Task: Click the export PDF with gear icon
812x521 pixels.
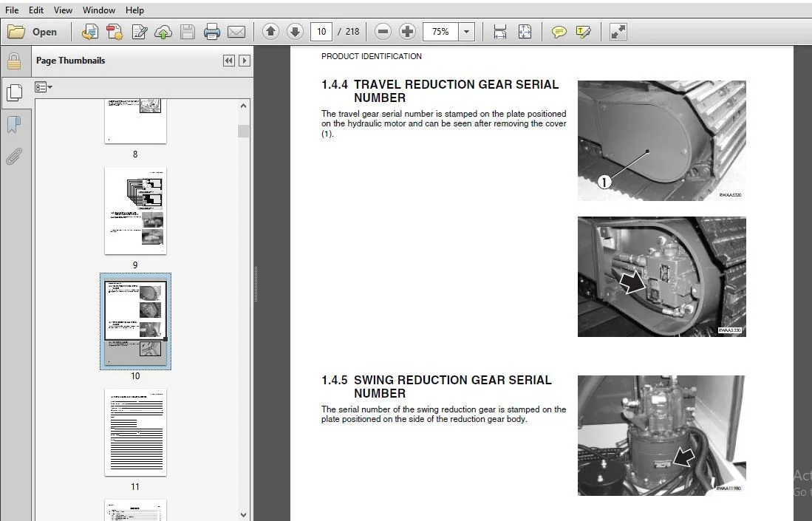Action: (x=115, y=32)
